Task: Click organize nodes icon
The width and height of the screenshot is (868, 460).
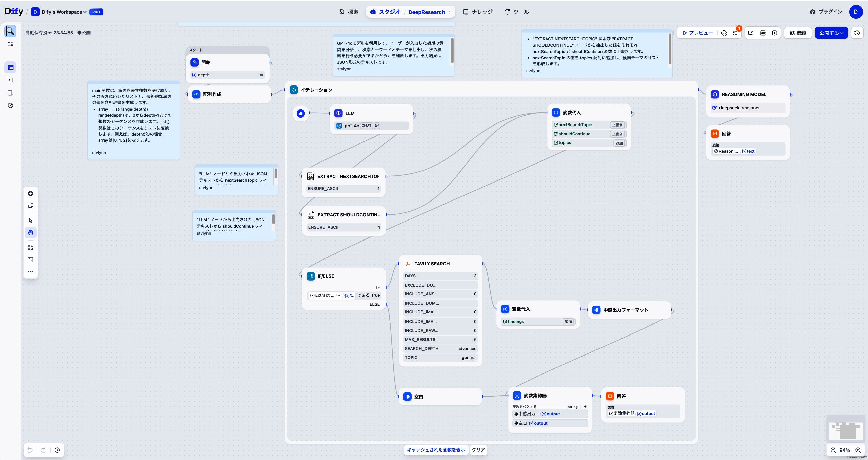Action: point(31,248)
